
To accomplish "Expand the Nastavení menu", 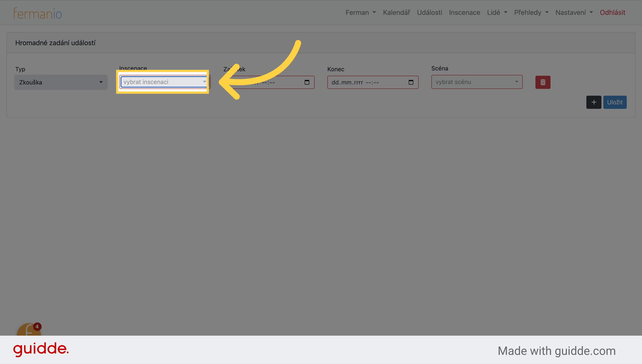I will (574, 13).
